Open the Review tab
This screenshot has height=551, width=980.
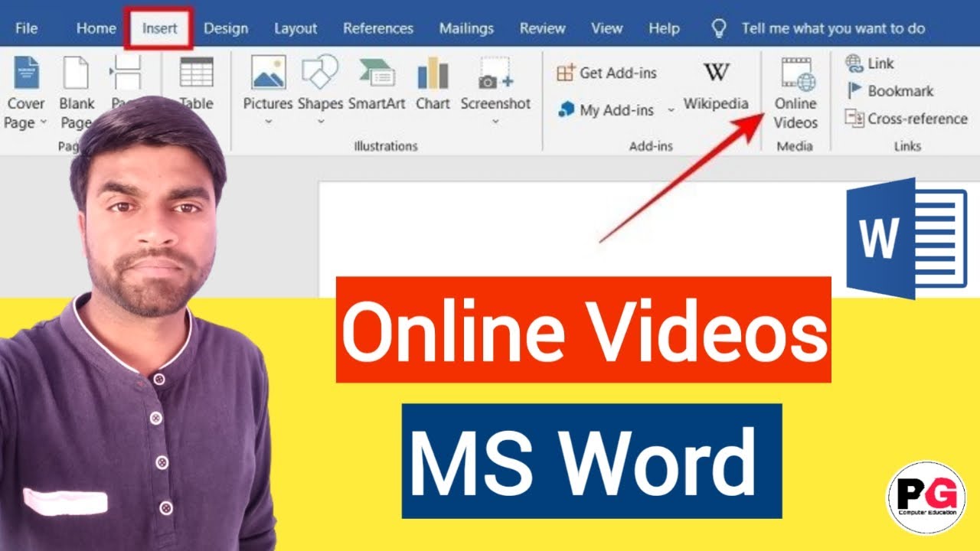[542, 28]
